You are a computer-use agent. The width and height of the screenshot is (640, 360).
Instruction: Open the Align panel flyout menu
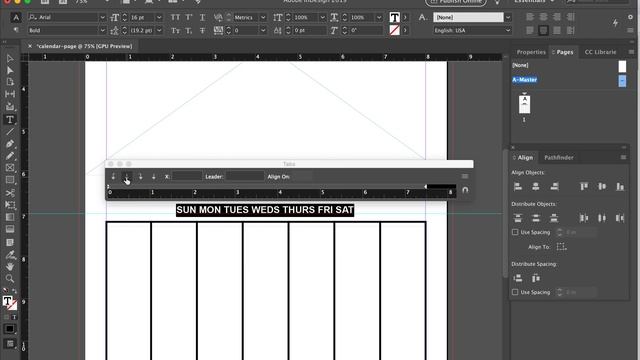(623, 158)
